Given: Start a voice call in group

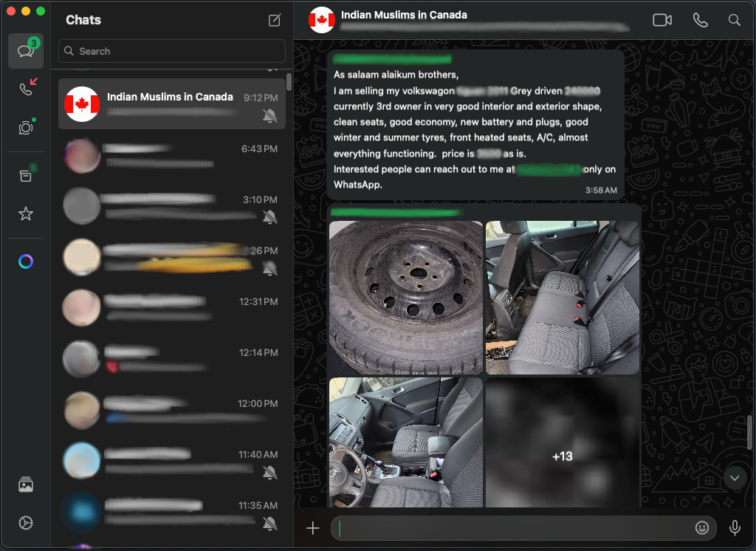Looking at the screenshot, I should (700, 20).
